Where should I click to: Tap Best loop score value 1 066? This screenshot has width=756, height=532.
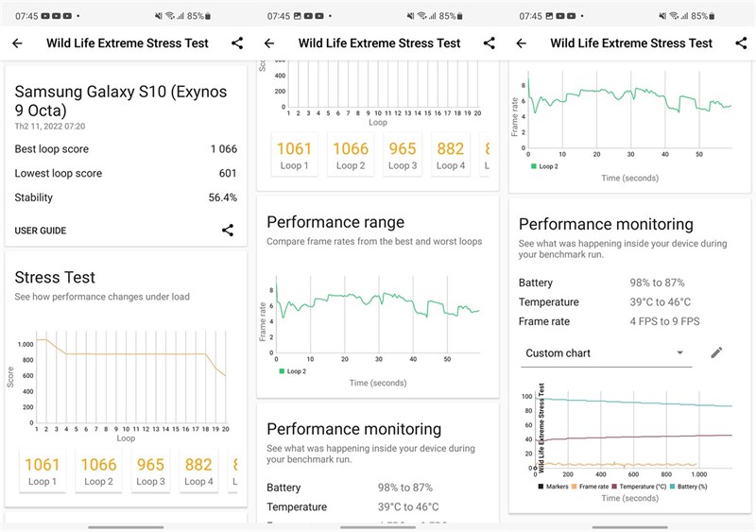(x=224, y=149)
